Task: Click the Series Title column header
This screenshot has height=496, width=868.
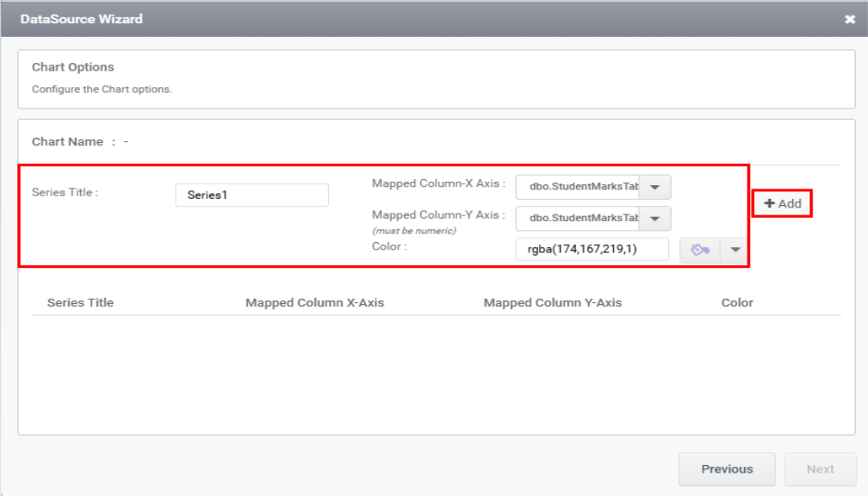Action: pos(80,302)
